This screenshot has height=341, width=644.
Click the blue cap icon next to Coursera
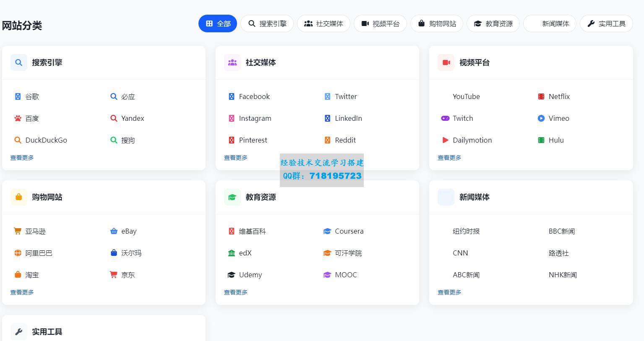click(327, 231)
